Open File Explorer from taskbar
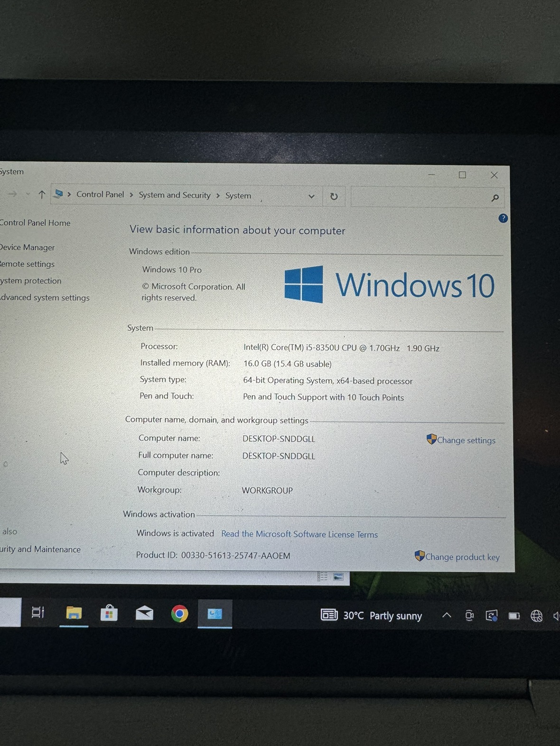Screen dimensions: 560x746 tap(74, 613)
